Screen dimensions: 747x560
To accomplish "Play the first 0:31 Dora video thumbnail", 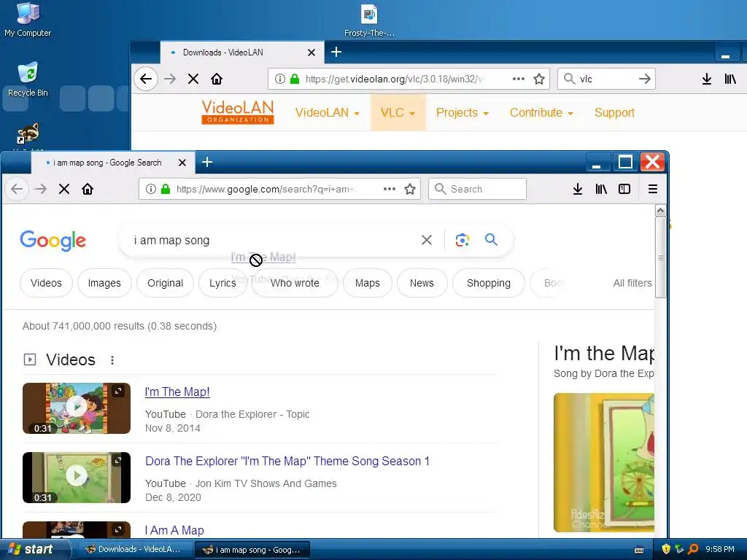I will click(x=76, y=408).
